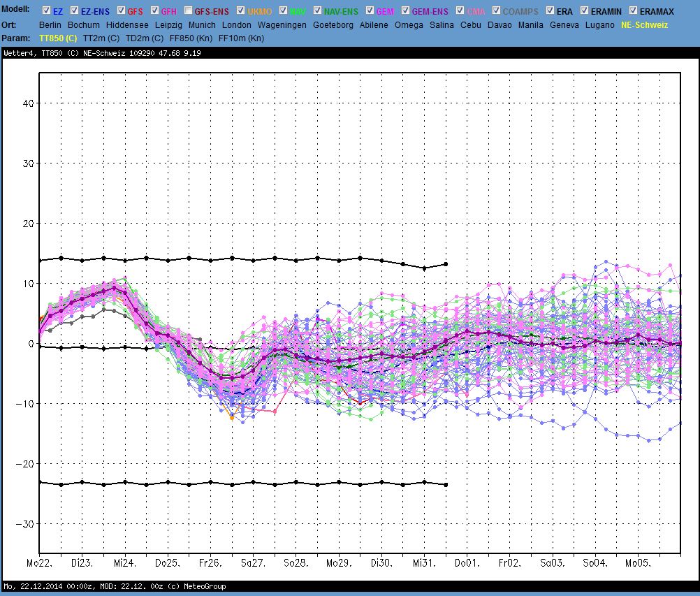Disable the COAMPS model checkbox
Screen dimensions: 700x596
coord(496,10)
